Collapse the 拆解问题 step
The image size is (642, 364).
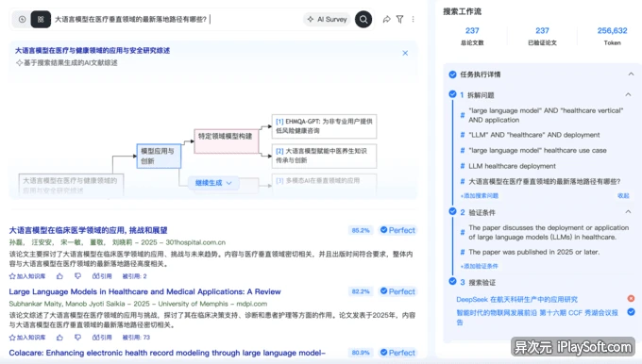(628, 94)
